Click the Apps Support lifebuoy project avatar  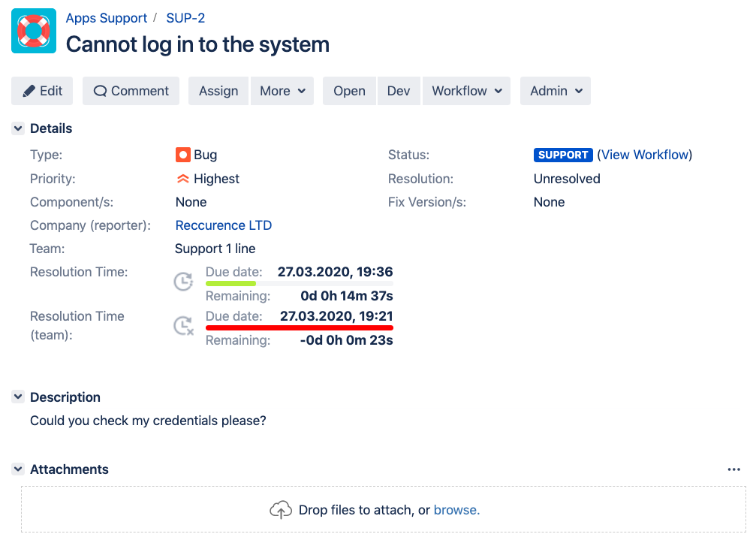coord(34,31)
